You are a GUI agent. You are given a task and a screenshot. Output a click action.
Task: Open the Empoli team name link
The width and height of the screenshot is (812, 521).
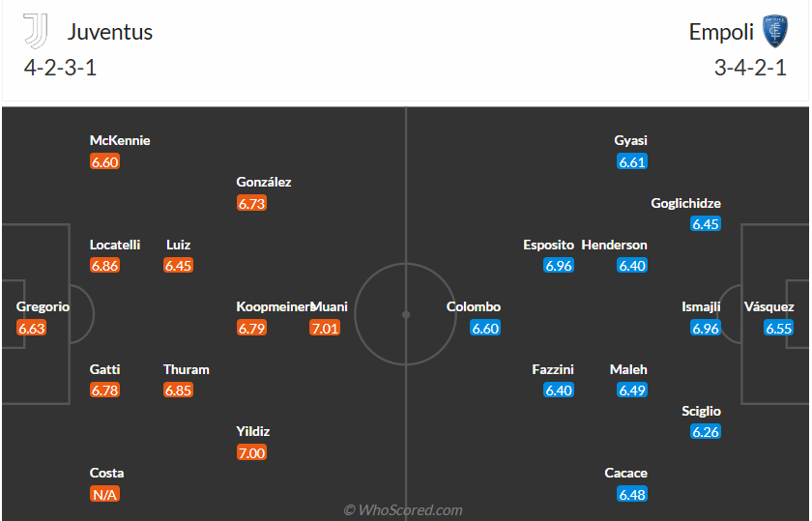(721, 31)
